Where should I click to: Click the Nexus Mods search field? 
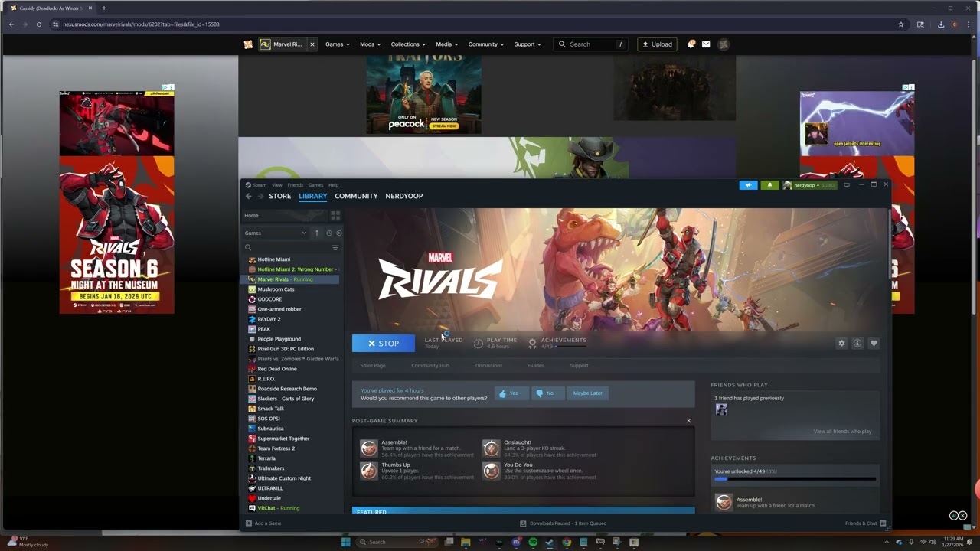coord(590,44)
